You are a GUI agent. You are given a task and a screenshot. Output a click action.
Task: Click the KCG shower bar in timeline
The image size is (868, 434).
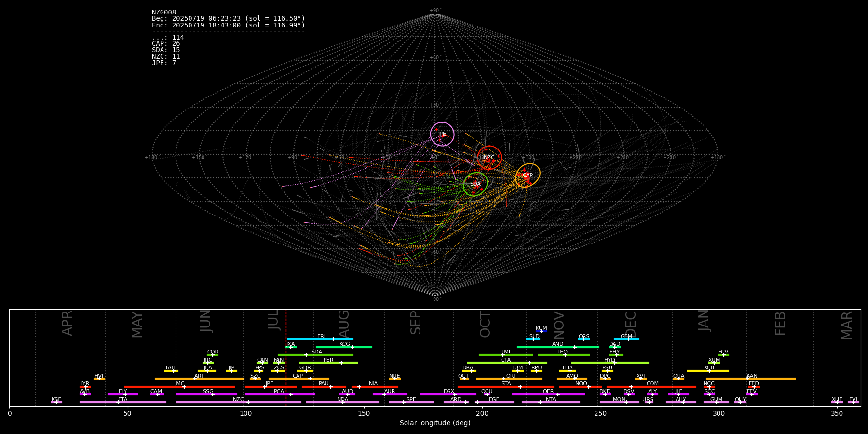[x=344, y=347]
